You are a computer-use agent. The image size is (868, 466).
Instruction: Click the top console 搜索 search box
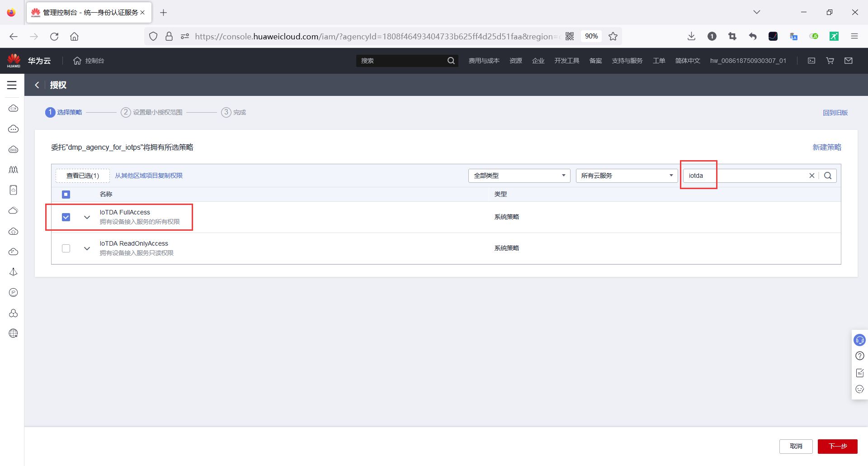(x=401, y=61)
